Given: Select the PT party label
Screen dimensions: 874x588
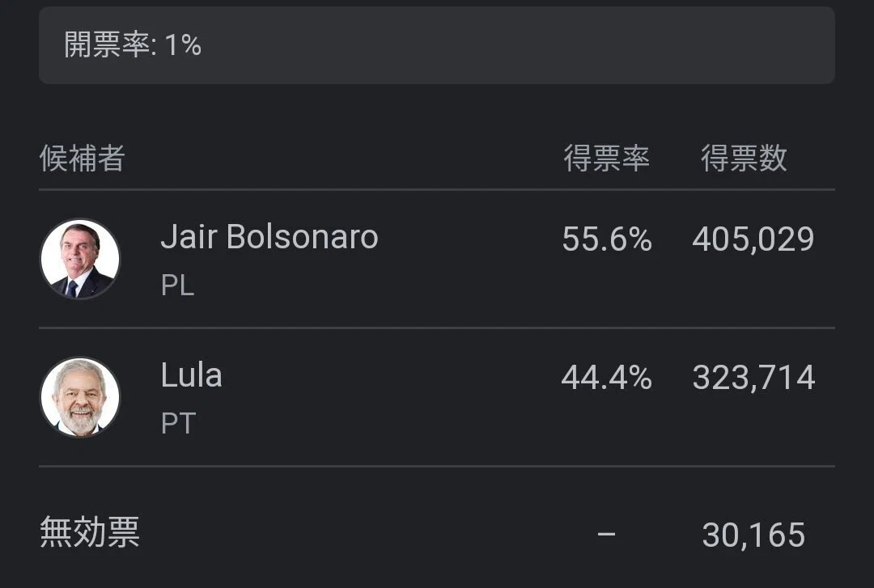Looking at the screenshot, I should 178,423.
